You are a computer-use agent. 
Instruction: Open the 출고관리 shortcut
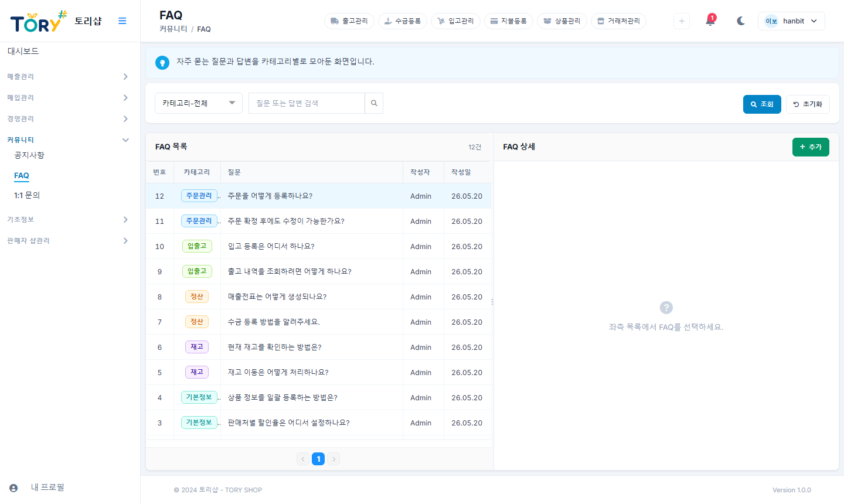point(349,21)
